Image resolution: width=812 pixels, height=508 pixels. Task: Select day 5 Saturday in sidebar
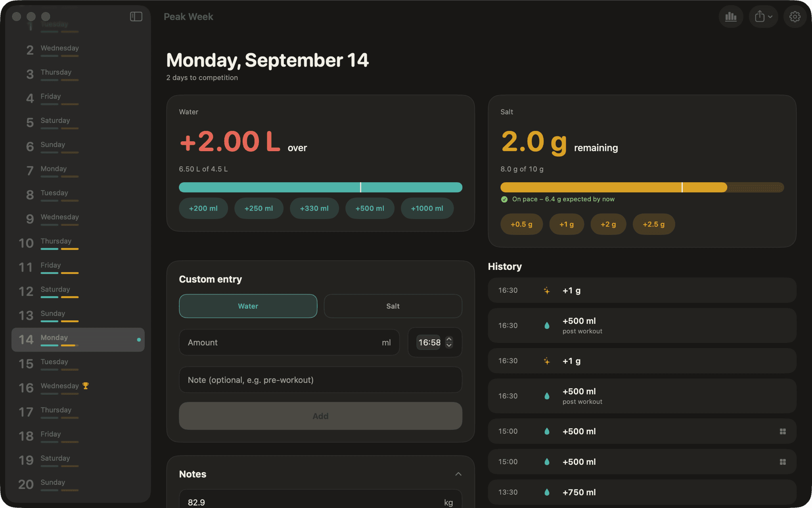click(78, 123)
